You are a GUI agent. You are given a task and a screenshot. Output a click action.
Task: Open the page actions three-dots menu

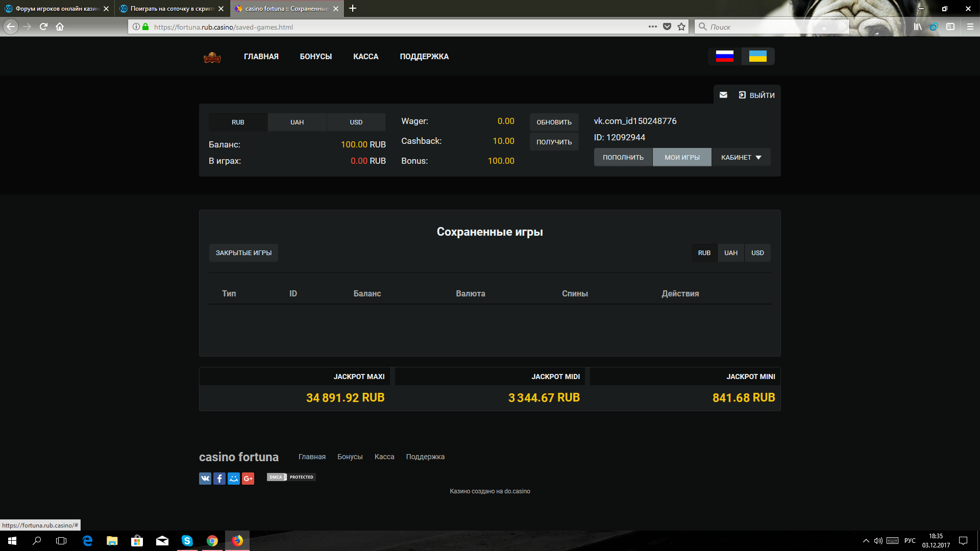[x=652, y=27]
